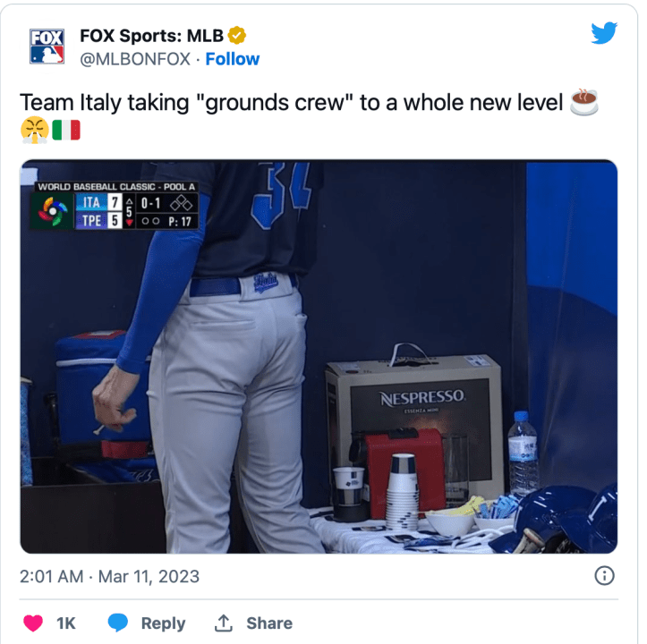Screen dimensions: 647x644
Task: Click the huffing face emoji
Action: pos(35,130)
